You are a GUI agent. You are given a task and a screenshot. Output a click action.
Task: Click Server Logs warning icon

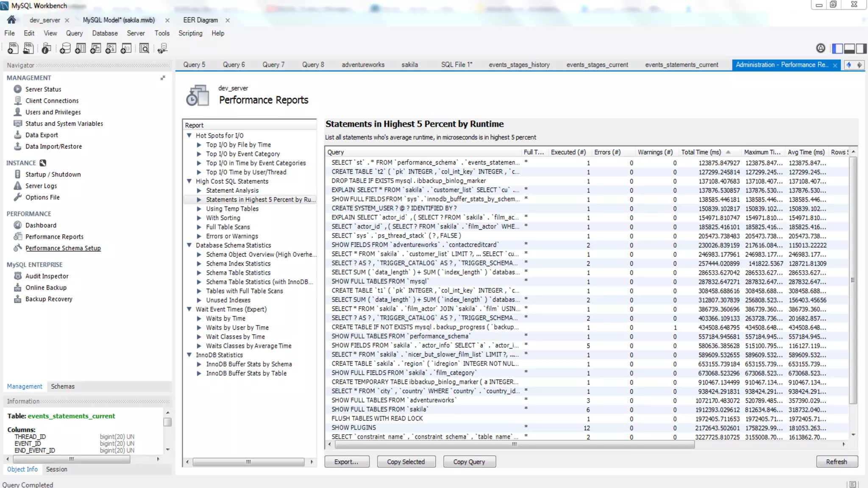17,186
